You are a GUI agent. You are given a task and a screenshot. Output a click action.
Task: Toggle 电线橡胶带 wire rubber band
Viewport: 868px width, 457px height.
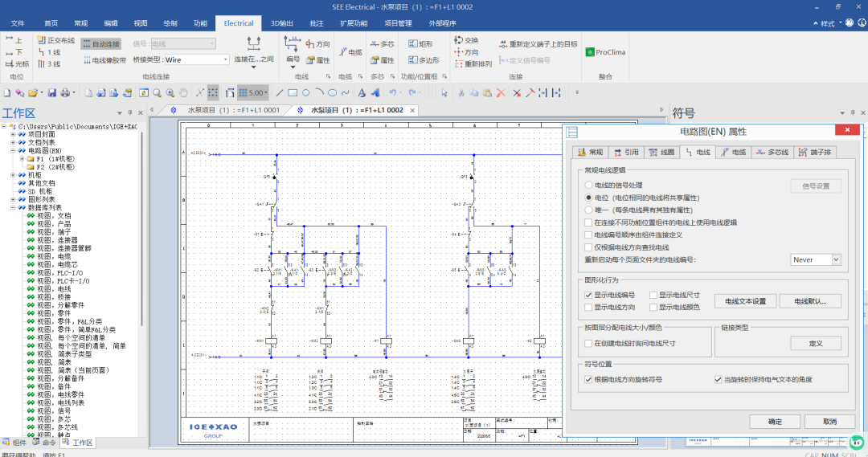pos(104,59)
